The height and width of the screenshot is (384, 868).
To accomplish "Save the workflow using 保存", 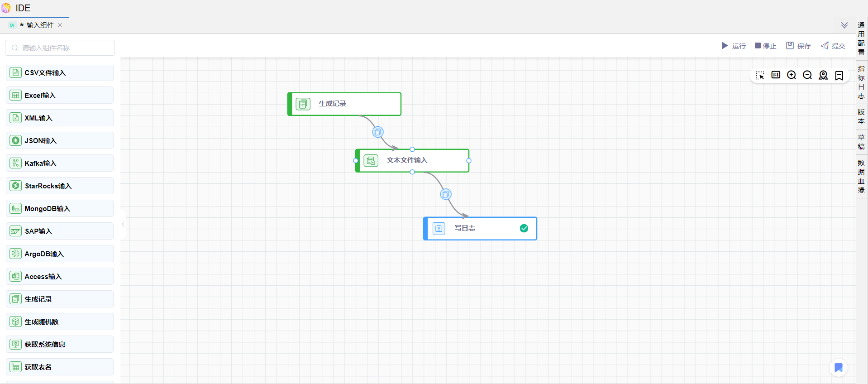I will point(798,46).
